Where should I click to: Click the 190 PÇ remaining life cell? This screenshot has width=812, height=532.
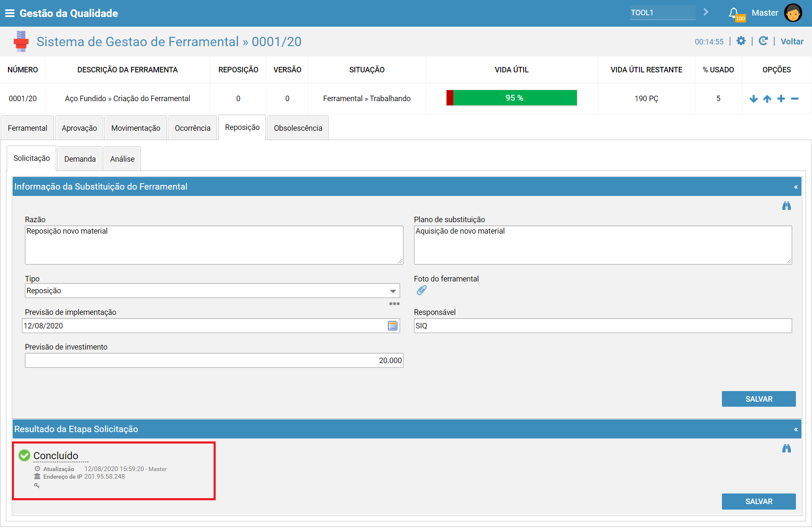click(646, 99)
